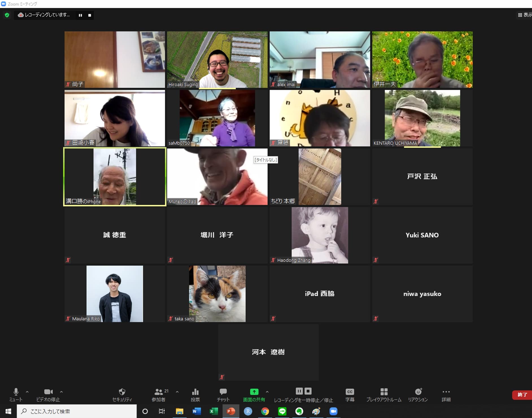
Task: Select saMb0750's video tile
Action: point(217,118)
